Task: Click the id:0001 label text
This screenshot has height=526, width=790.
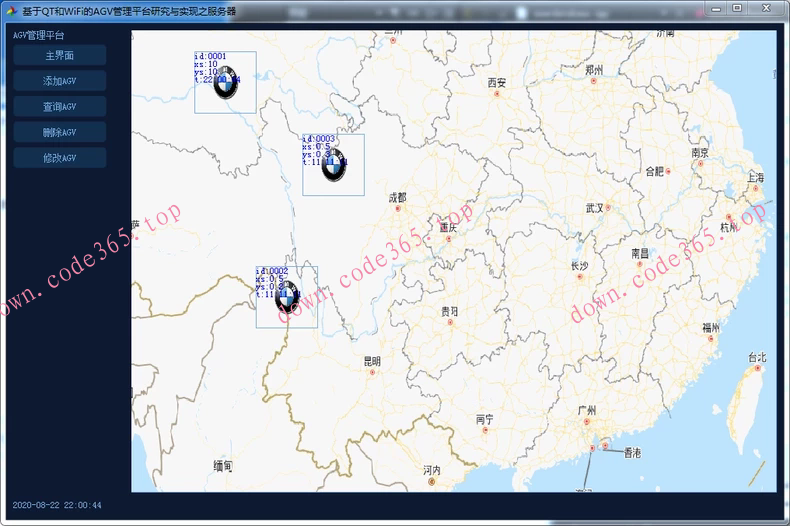Action: [211, 56]
